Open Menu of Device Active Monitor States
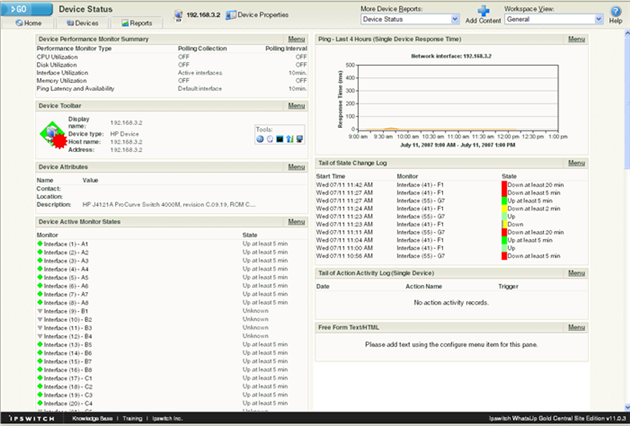630x426 pixels. pyautogui.click(x=296, y=221)
